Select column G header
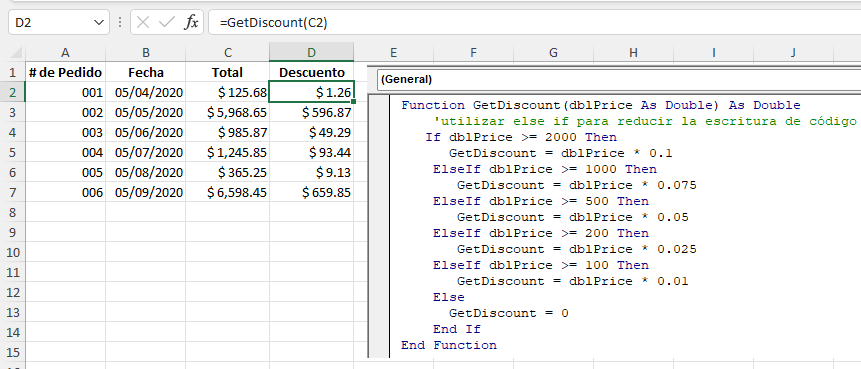861x369 pixels. pyautogui.click(x=554, y=53)
